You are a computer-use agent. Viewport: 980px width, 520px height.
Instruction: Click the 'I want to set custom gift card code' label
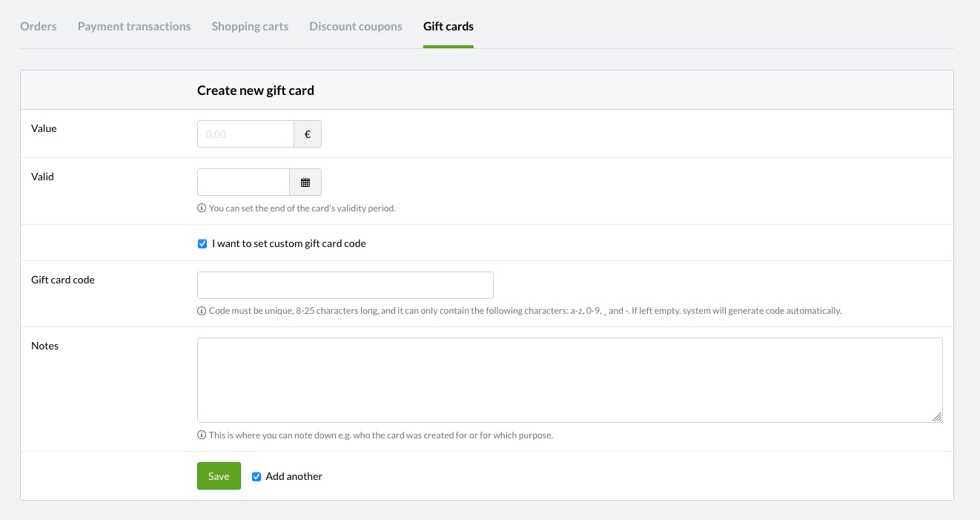(288, 243)
